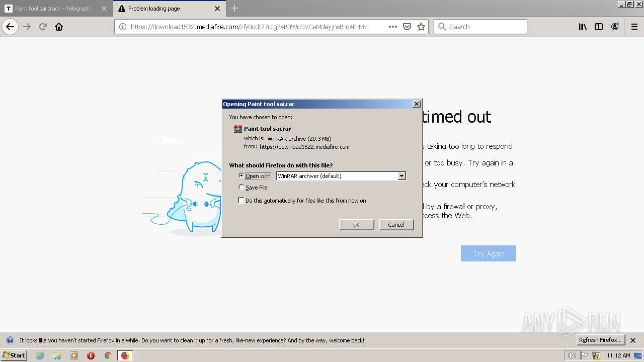Open page actions three-dot menu
This screenshot has width=644, height=362.
coord(393,27)
